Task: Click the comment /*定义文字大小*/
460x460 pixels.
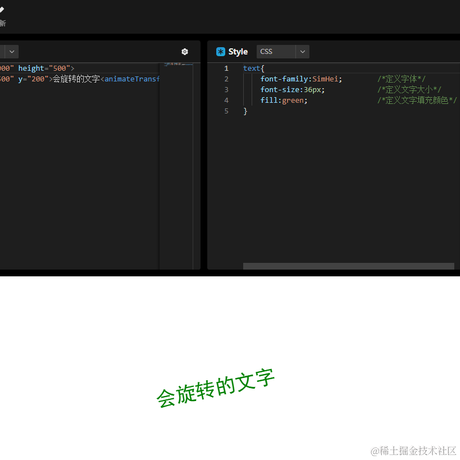Action: 409,90
